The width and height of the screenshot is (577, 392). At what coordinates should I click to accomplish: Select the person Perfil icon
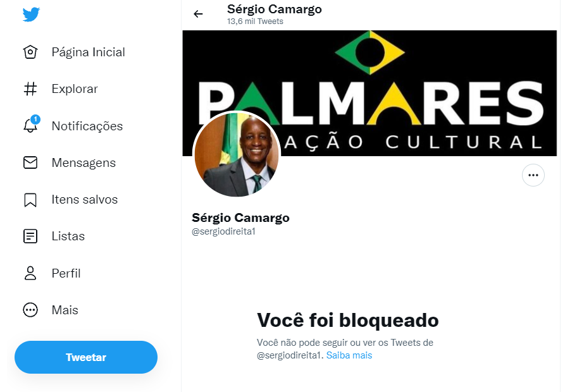point(30,273)
